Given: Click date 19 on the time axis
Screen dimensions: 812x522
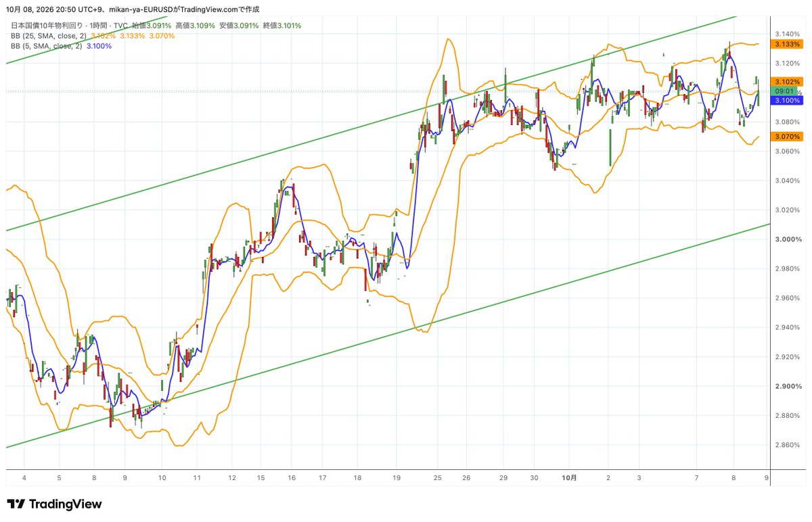Looking at the screenshot, I should click(397, 478).
